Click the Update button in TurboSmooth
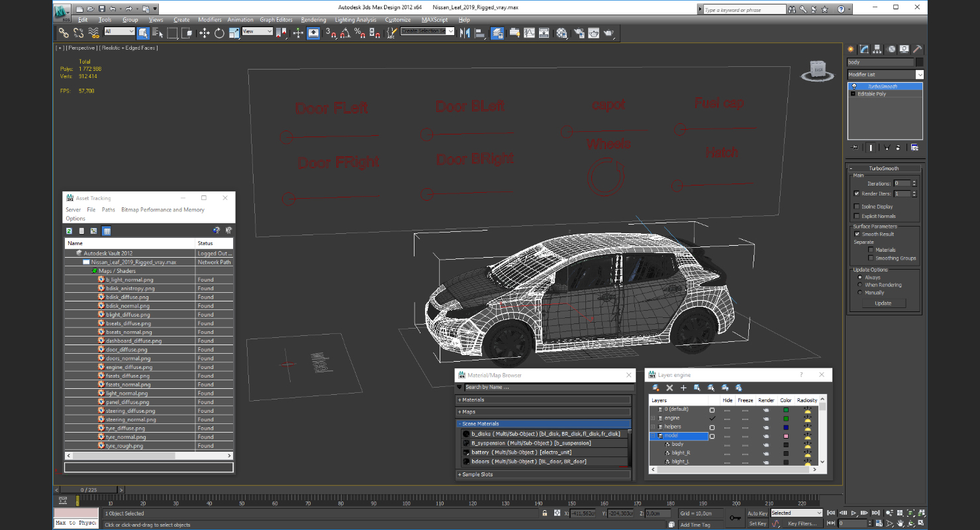 click(883, 303)
